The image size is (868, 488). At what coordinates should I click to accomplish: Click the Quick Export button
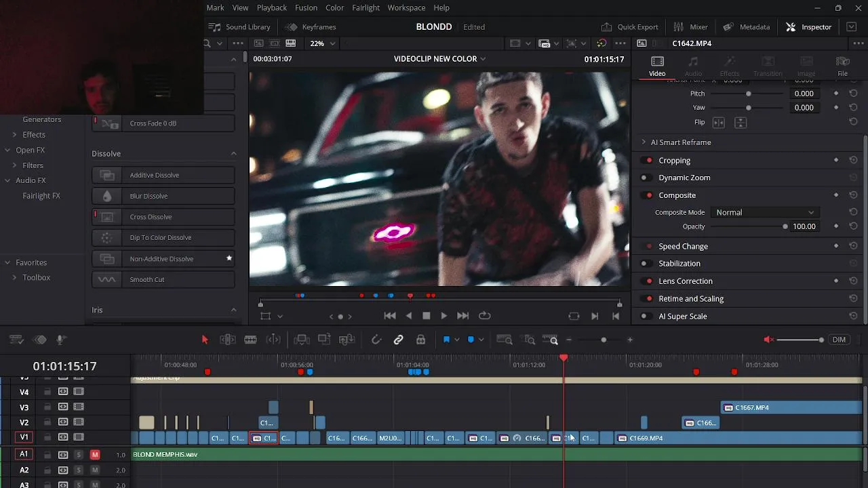coord(630,27)
